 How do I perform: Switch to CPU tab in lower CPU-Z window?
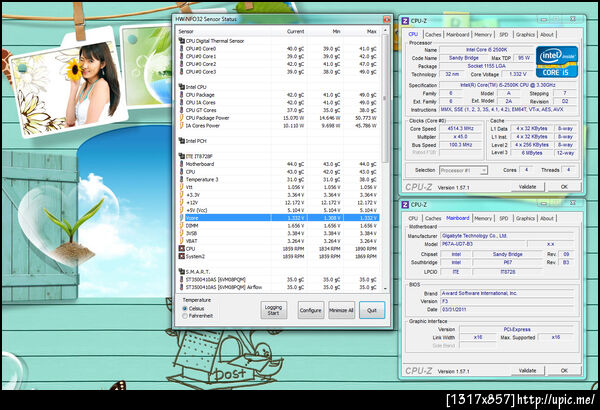click(x=413, y=218)
